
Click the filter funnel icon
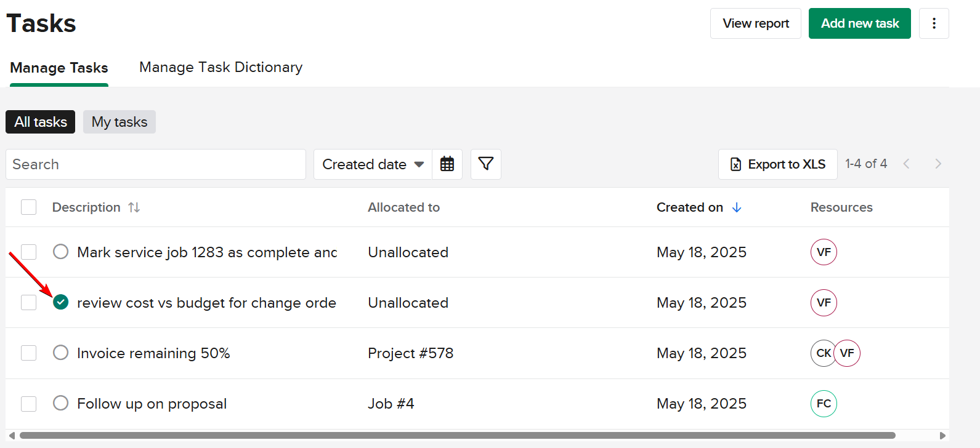(x=485, y=164)
